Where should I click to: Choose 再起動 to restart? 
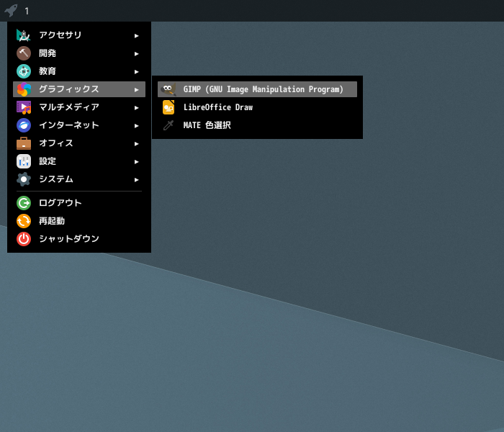(x=79, y=221)
